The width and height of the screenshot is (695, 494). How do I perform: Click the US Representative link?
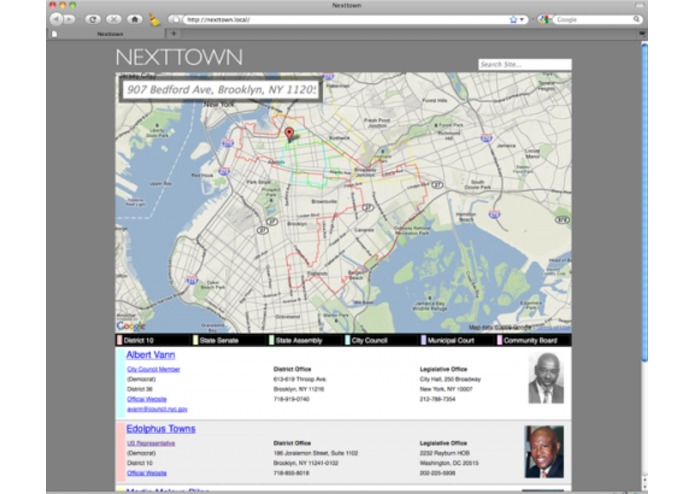coord(151,443)
